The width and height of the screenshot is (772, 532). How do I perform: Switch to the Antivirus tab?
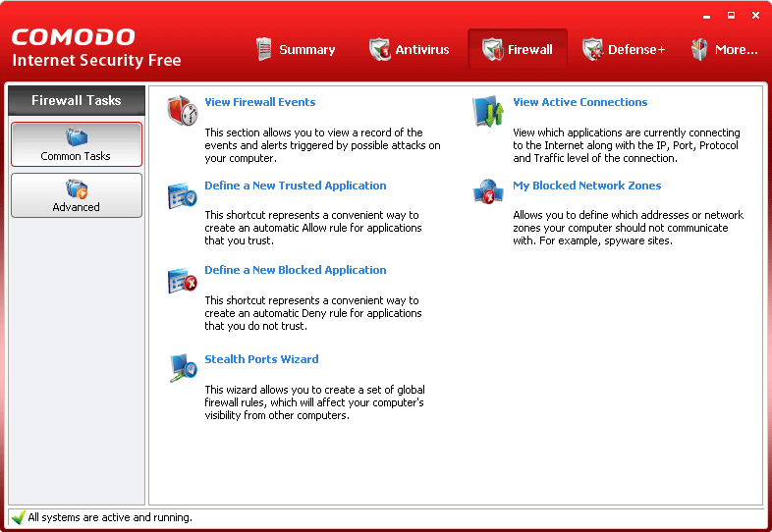click(410, 49)
